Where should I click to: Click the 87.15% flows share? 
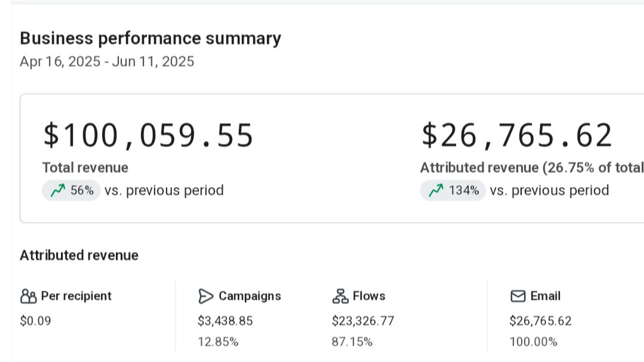[352, 342]
